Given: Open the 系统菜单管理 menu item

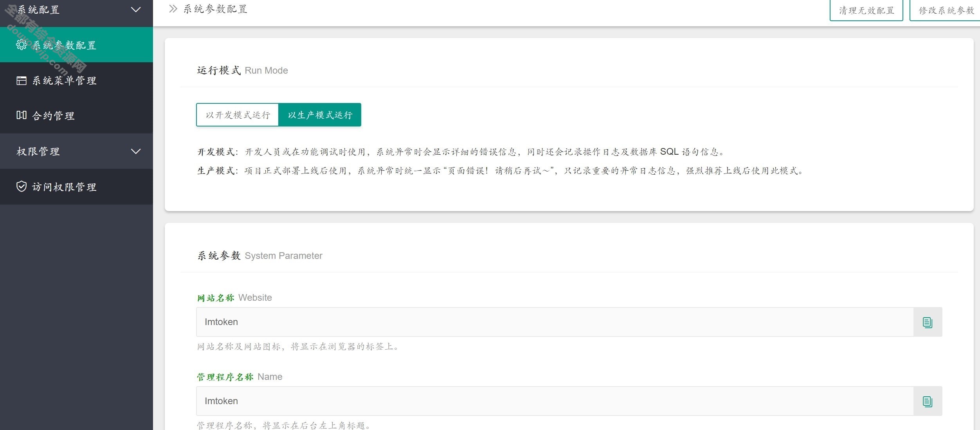Looking at the screenshot, I should coord(76,80).
